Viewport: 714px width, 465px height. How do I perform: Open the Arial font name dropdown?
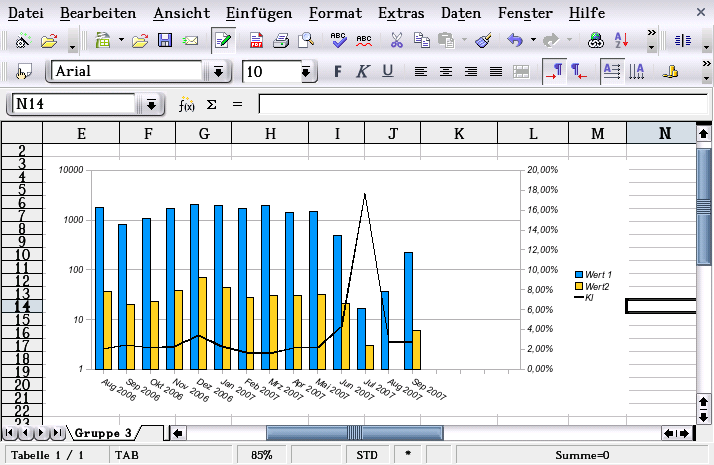(x=218, y=72)
